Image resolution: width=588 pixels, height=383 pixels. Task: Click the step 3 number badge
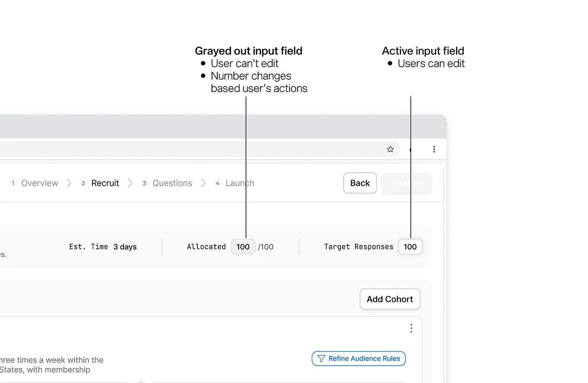pyautogui.click(x=144, y=183)
